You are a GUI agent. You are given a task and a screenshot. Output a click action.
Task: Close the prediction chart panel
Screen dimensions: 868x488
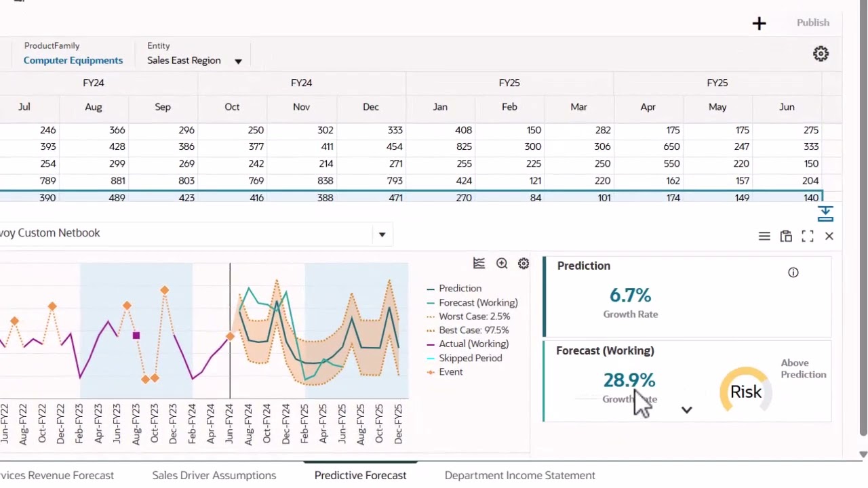tap(829, 236)
